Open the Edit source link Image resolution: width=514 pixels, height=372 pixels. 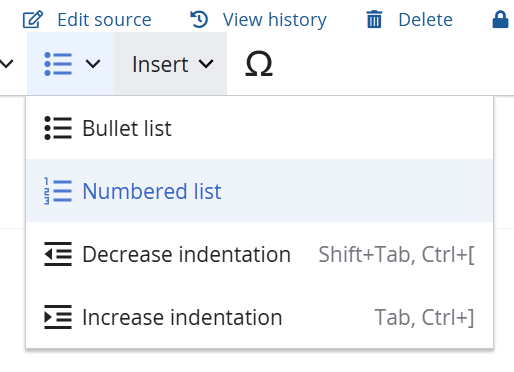tap(104, 20)
